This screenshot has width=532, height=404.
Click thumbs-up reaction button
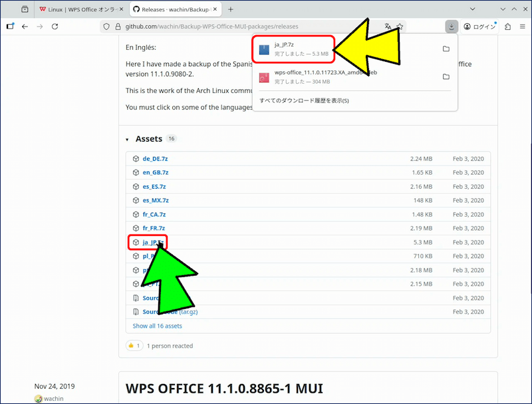click(x=134, y=346)
